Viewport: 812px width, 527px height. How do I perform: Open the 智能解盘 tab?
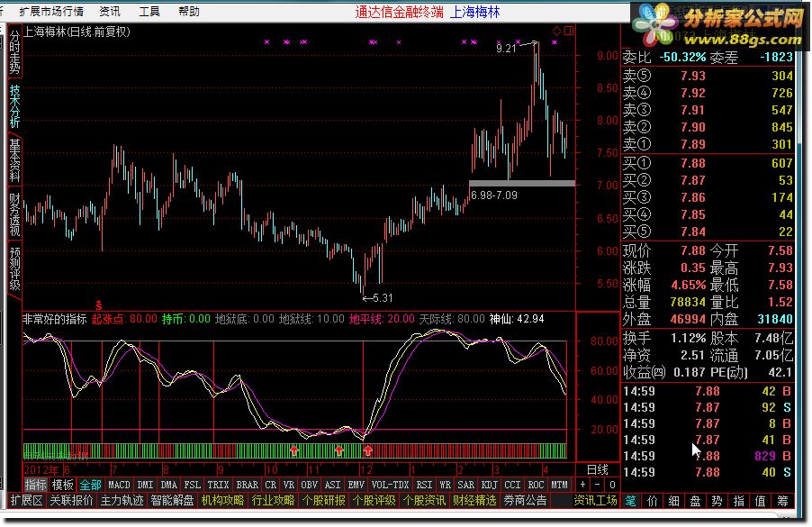172,501
